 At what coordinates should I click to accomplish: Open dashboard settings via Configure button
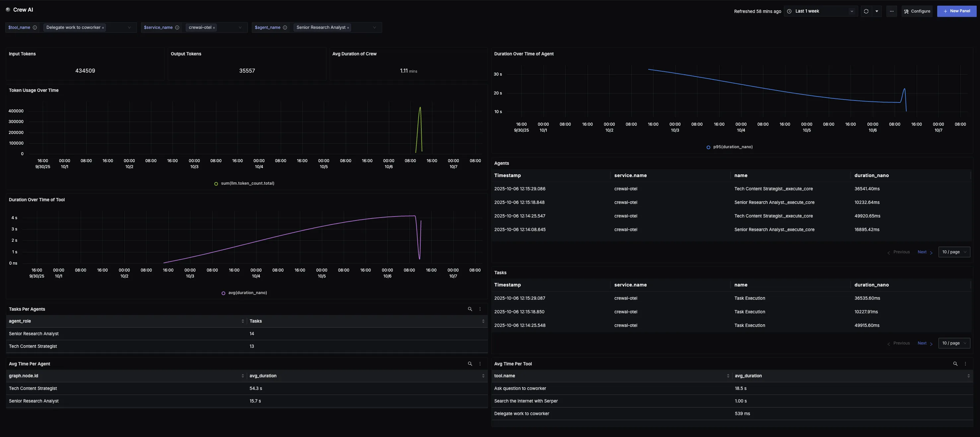click(917, 11)
